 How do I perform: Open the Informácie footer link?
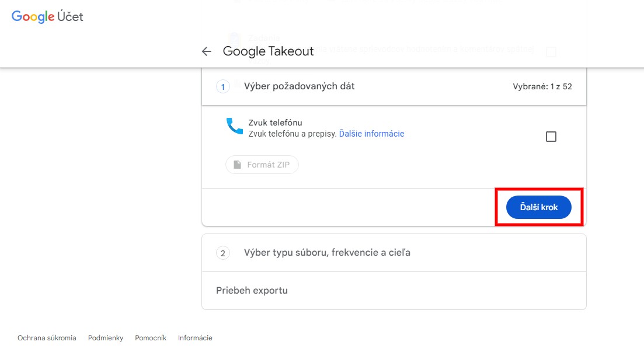195,338
